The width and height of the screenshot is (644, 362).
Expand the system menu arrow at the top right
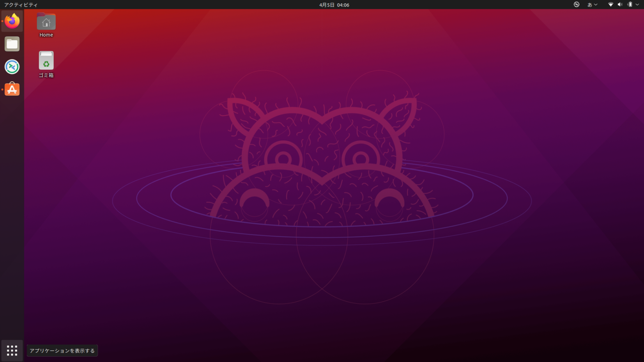[x=637, y=5]
